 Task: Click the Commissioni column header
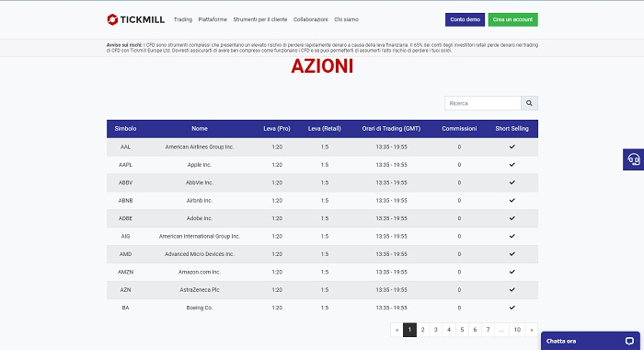pyautogui.click(x=459, y=129)
